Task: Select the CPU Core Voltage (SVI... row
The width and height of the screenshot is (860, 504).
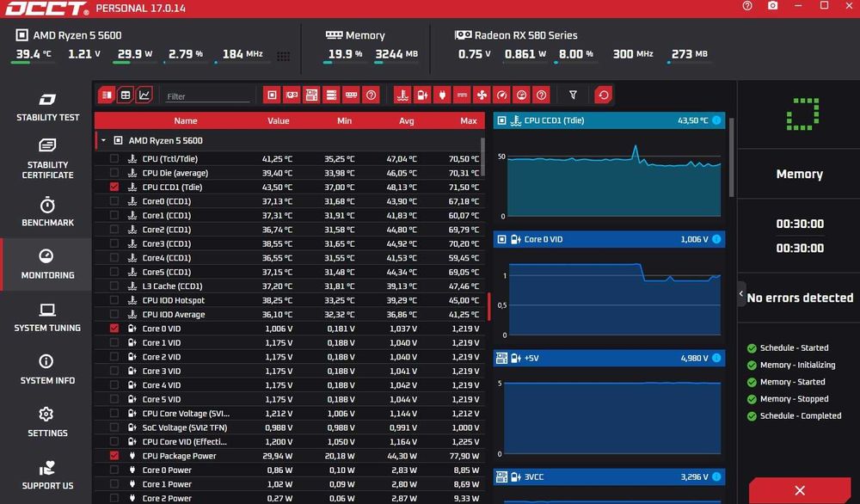Action: click(290, 414)
